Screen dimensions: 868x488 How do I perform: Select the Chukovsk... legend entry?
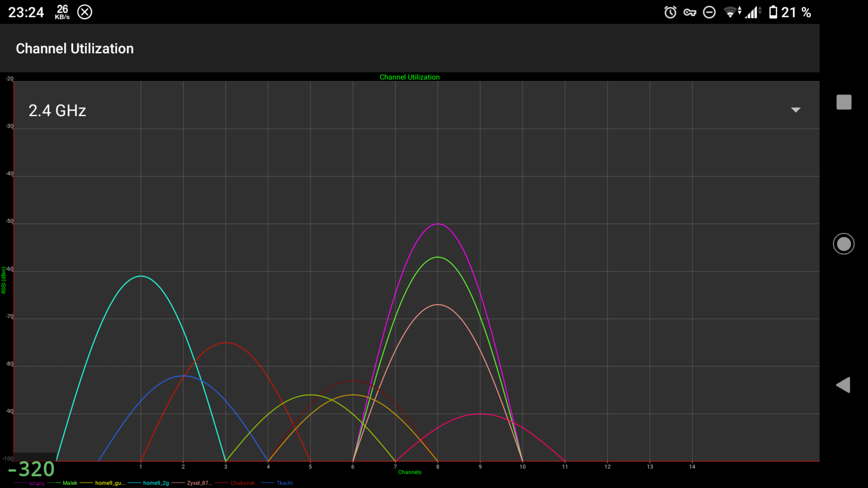pyautogui.click(x=237, y=483)
